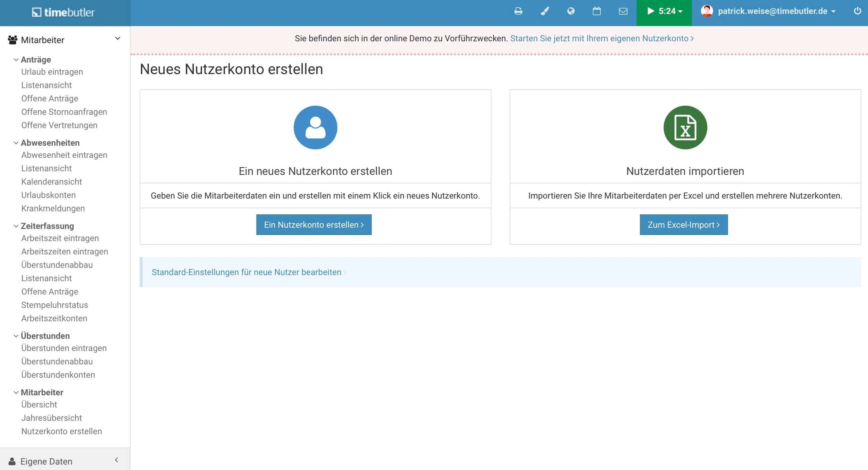The width and height of the screenshot is (868, 470).
Task: Click Ein Nutzerkonto erstellen button
Action: (x=314, y=225)
